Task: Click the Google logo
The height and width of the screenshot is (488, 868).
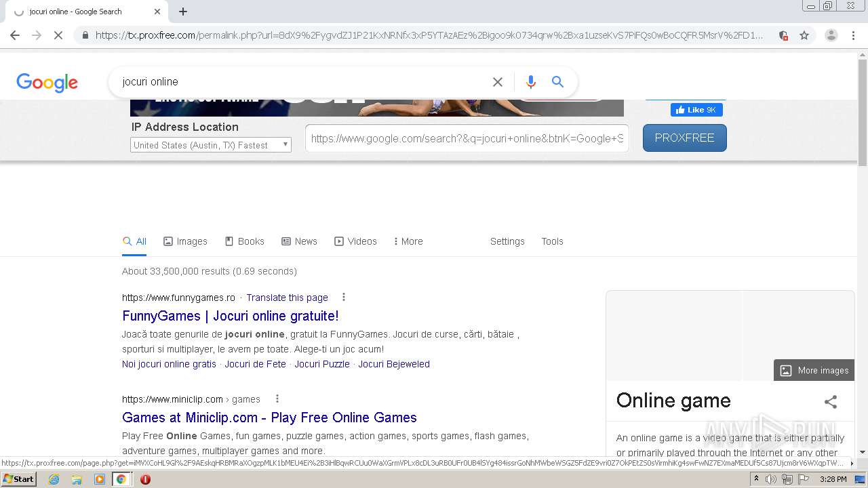Action: (x=47, y=83)
